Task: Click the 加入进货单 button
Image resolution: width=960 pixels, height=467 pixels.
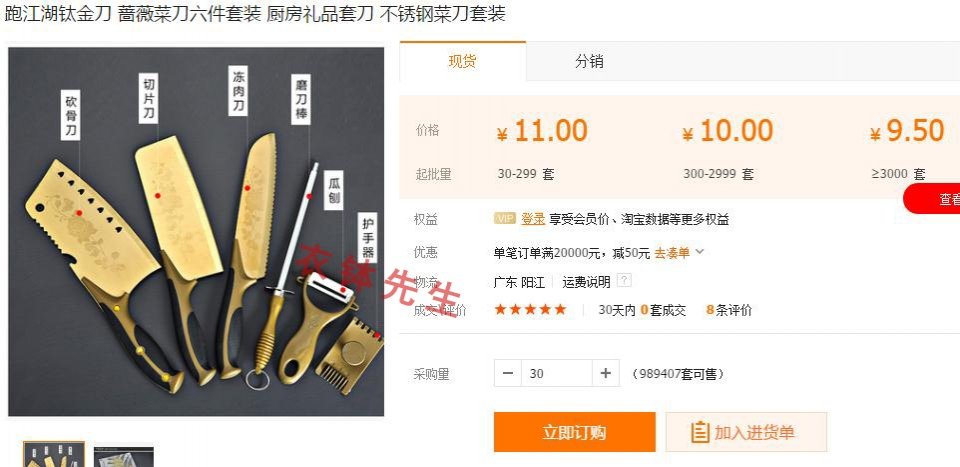Action: (x=746, y=432)
